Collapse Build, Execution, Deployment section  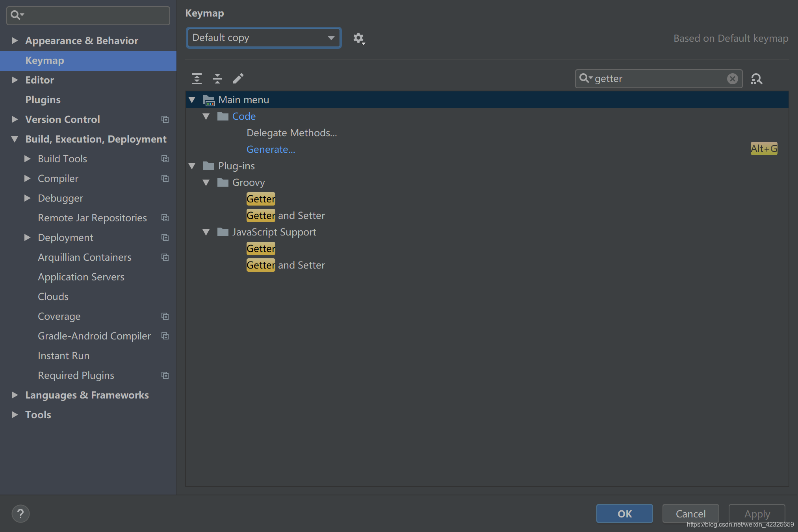[x=15, y=139]
